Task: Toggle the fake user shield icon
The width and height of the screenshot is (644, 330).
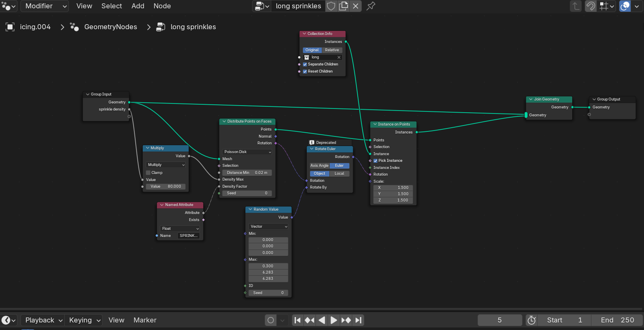Action: pos(331,6)
